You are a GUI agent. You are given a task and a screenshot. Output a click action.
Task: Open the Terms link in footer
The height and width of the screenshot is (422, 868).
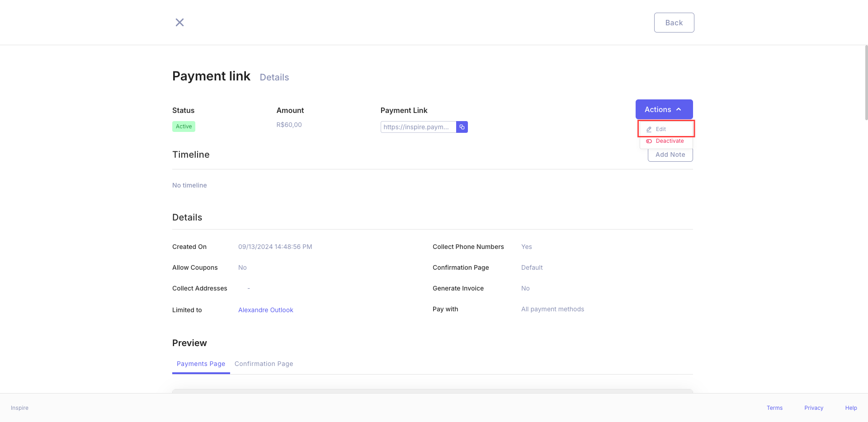[x=774, y=408]
